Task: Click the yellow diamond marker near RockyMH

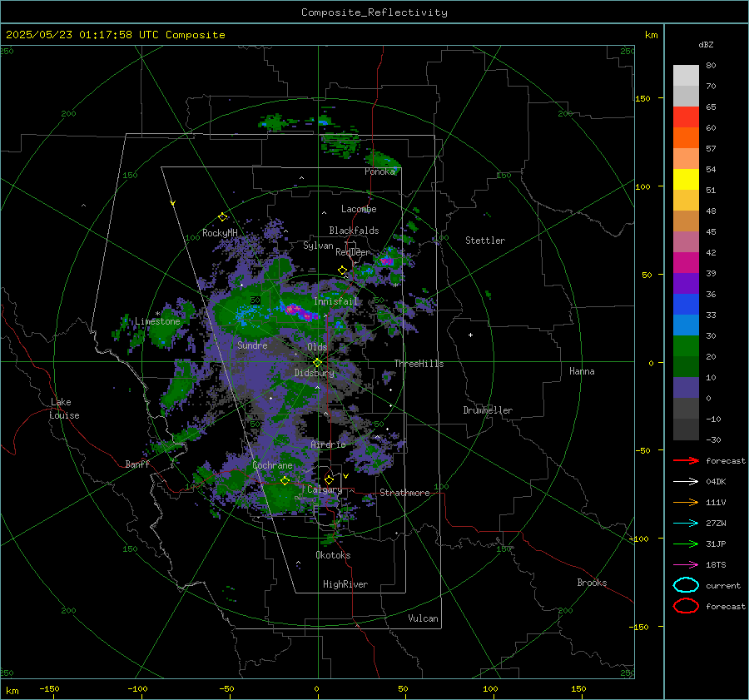Action: click(222, 217)
